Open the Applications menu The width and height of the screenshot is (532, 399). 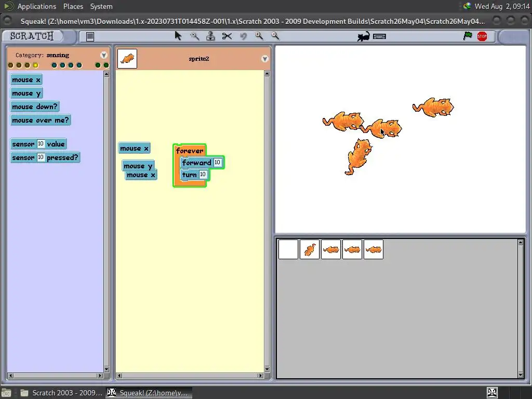pos(37,6)
